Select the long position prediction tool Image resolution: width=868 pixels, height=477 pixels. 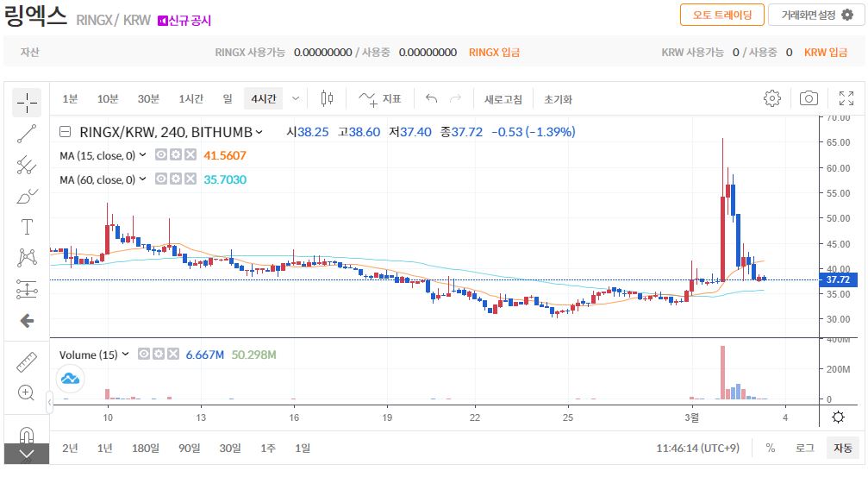pos(27,289)
